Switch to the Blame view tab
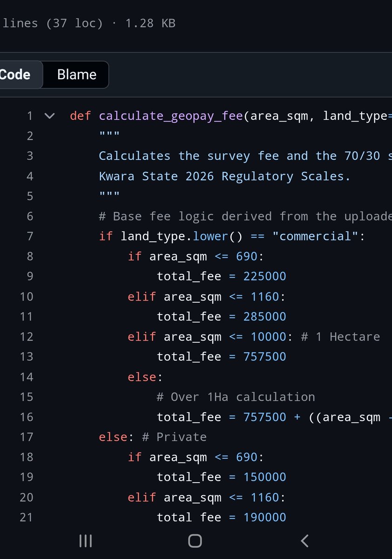This screenshot has height=559, width=392. pyautogui.click(x=76, y=75)
